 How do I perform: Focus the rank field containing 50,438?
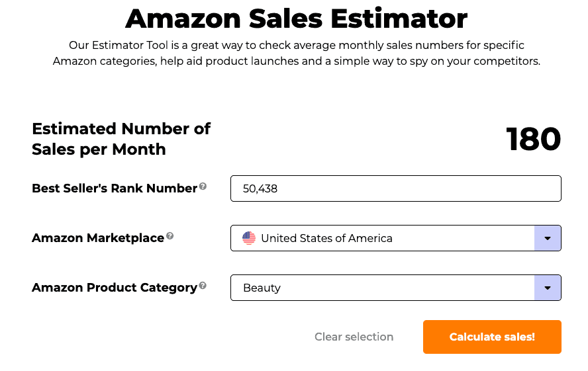(x=396, y=188)
